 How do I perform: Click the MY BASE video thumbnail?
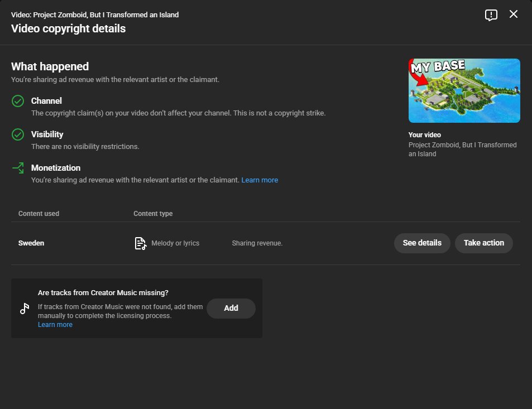[x=464, y=90]
